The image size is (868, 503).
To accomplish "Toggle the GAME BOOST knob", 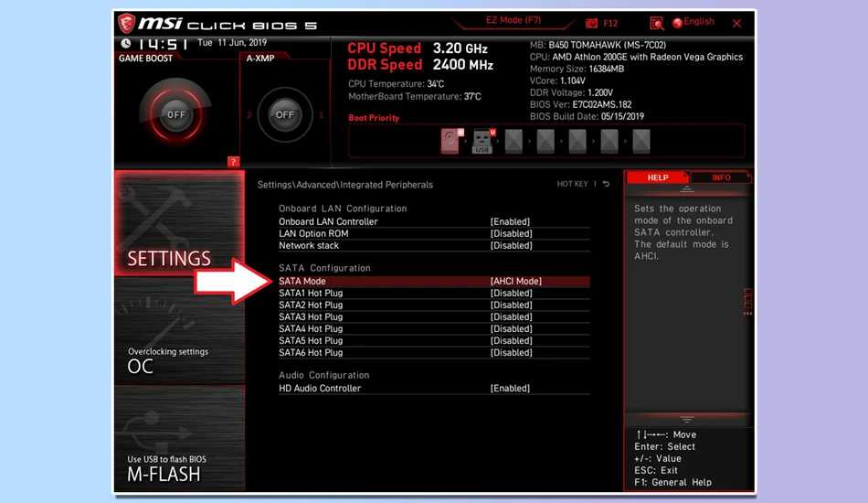I will (176, 114).
